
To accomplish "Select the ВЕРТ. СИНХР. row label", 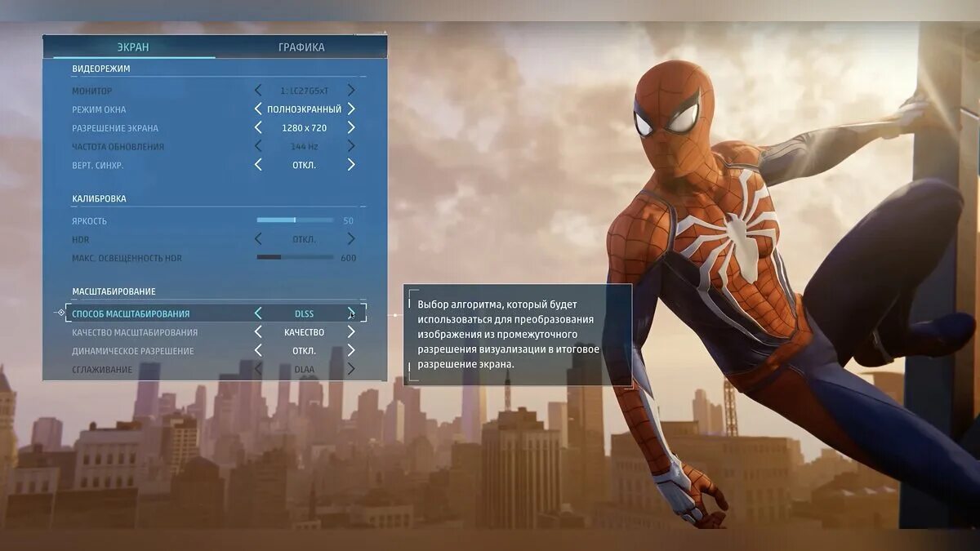I will pyautogui.click(x=97, y=165).
